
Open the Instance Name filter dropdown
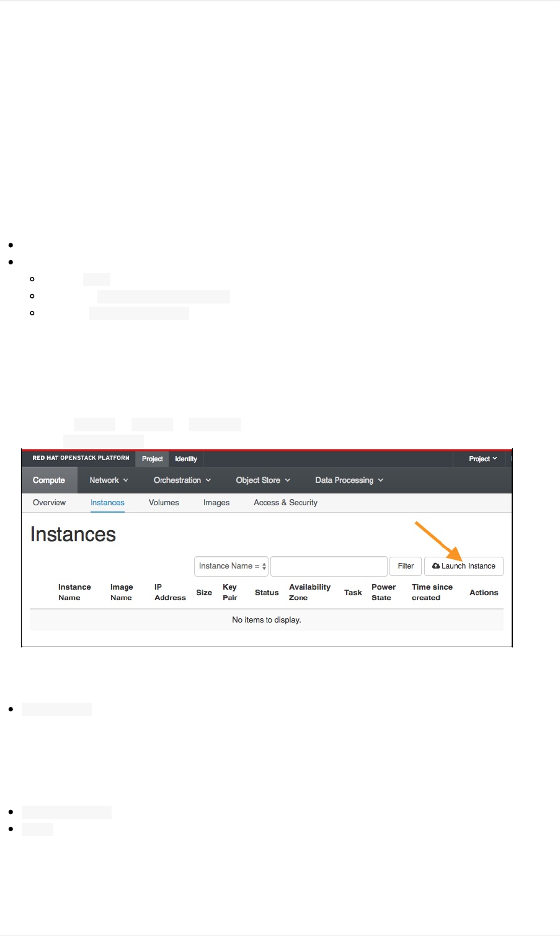[x=231, y=566]
